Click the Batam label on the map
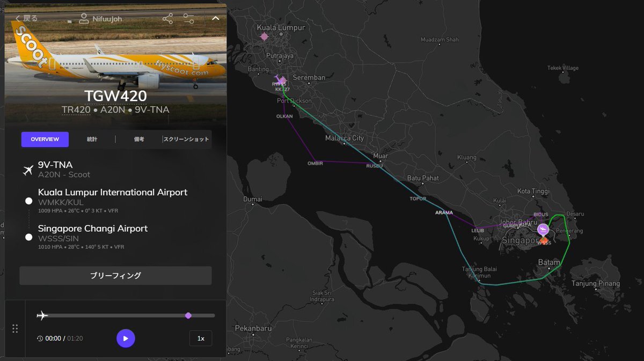This screenshot has width=644, height=361. [548, 262]
